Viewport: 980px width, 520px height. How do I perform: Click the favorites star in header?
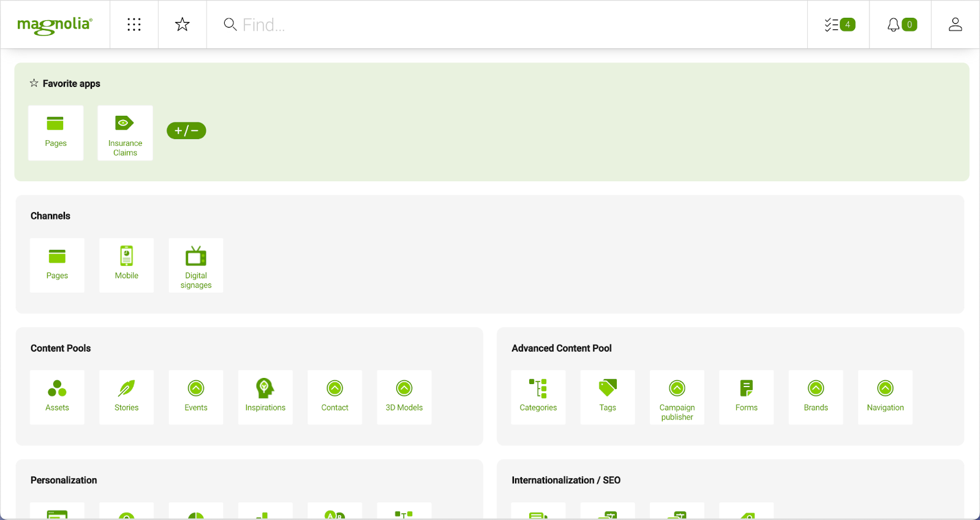point(183,24)
